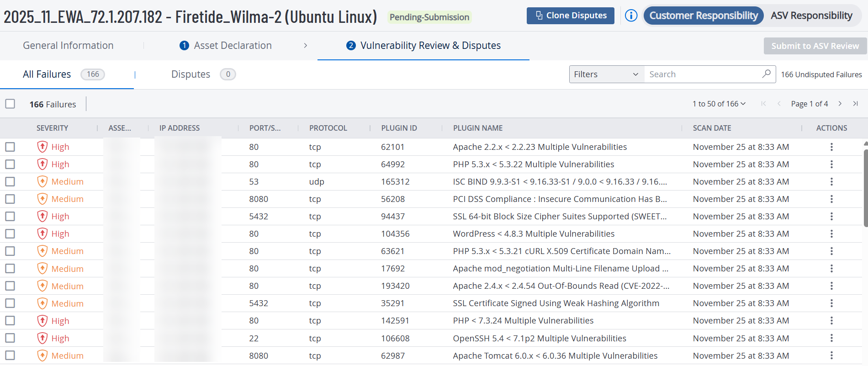Open the General Information tab
This screenshot has width=868, height=366.
[x=68, y=46]
